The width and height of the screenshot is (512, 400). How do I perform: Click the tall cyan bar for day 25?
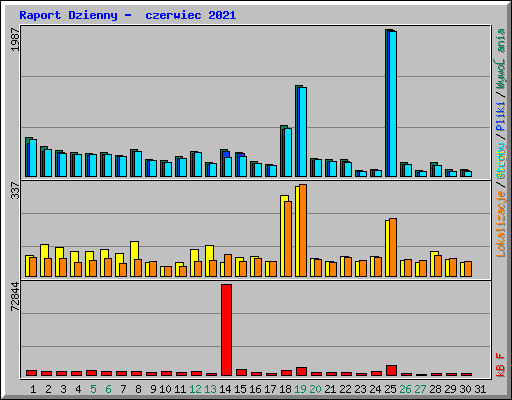[393, 104]
